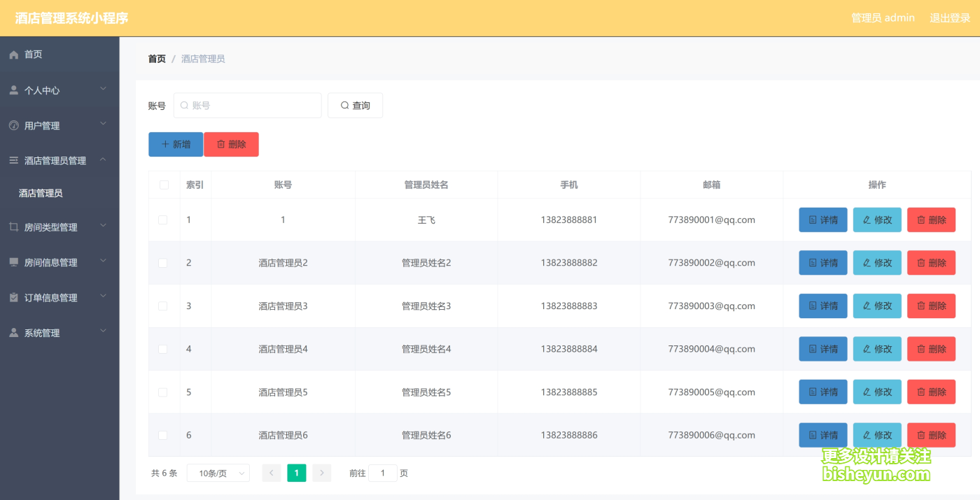Viewport: 980px width, 500px height.
Task: Click the 房间类型管理 sidebar icon
Action: pos(13,227)
